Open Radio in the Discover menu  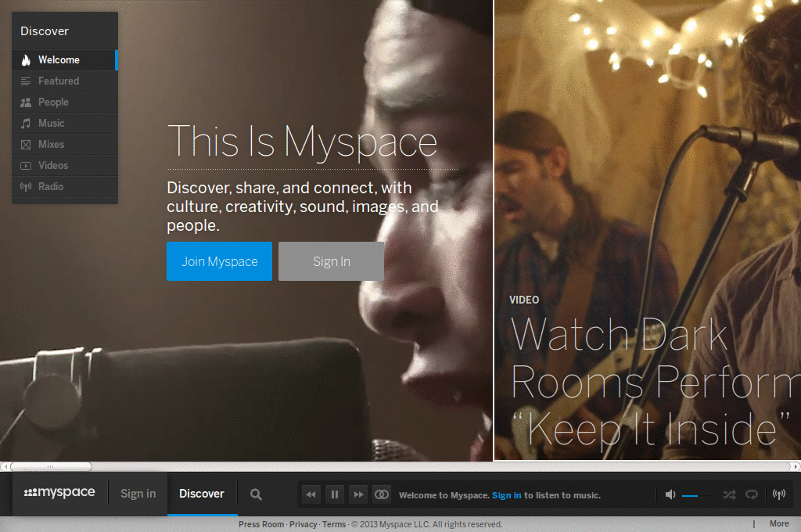[x=65, y=186]
